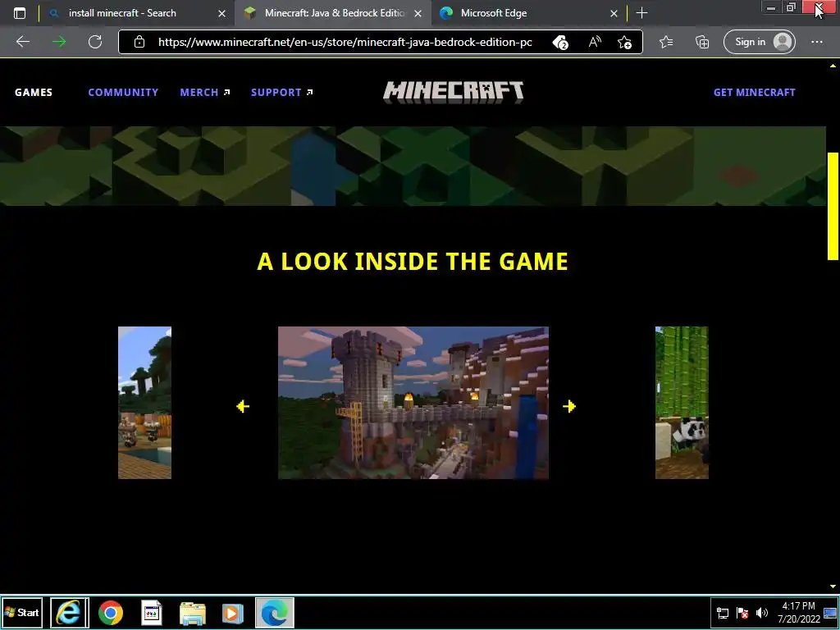The image size is (840, 630).
Task: Open the Windows Start button
Action: (22, 612)
